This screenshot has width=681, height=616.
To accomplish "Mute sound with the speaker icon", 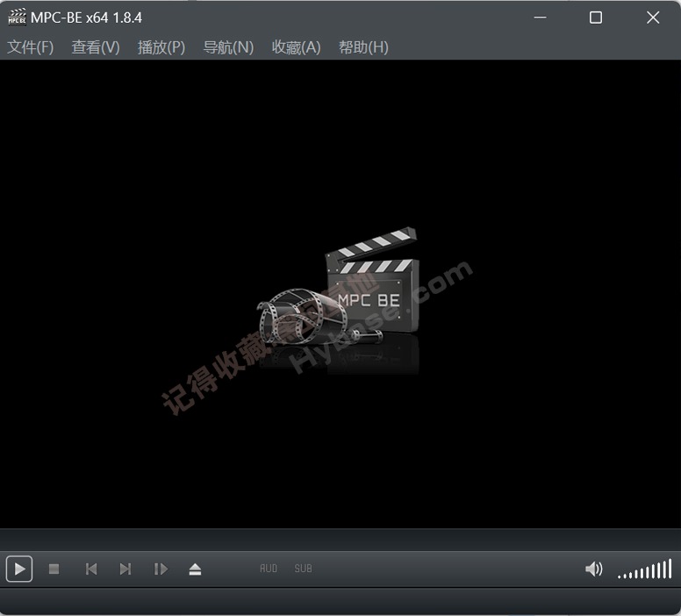I will [x=594, y=569].
